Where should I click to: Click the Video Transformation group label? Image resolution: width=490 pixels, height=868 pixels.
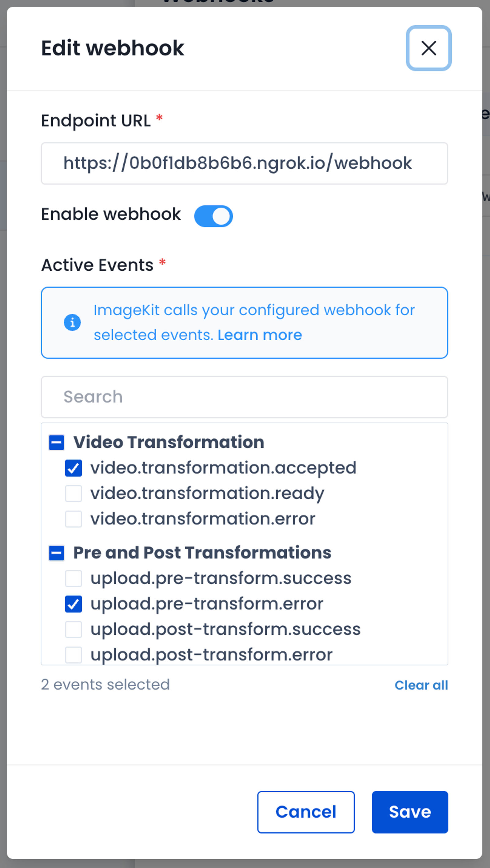[x=169, y=442]
